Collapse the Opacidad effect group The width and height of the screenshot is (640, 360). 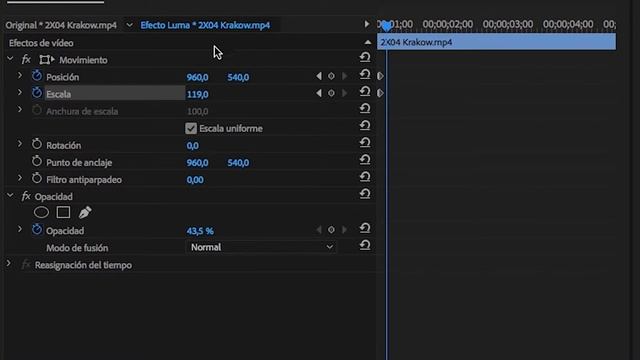(x=10, y=196)
